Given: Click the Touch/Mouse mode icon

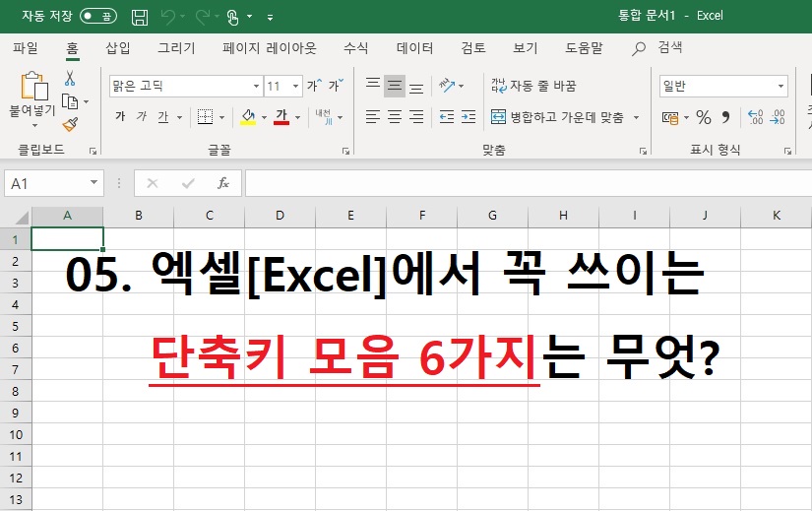Looking at the screenshot, I should [232, 18].
